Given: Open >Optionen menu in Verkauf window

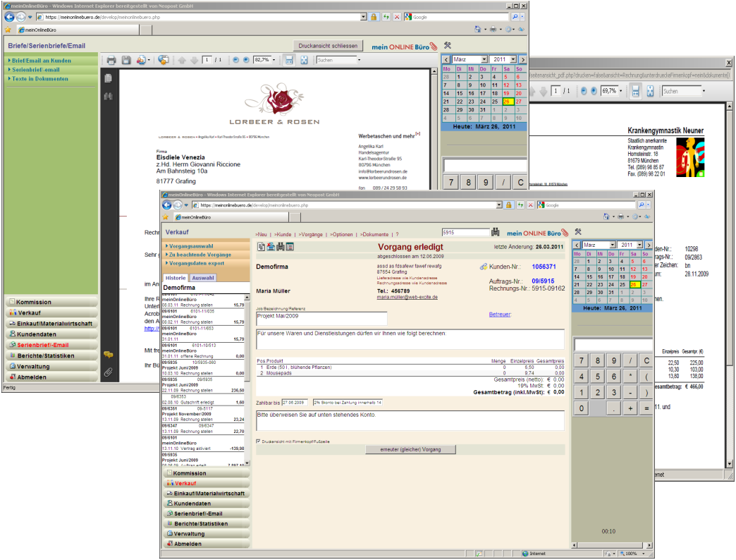Looking at the screenshot, I should point(341,234).
